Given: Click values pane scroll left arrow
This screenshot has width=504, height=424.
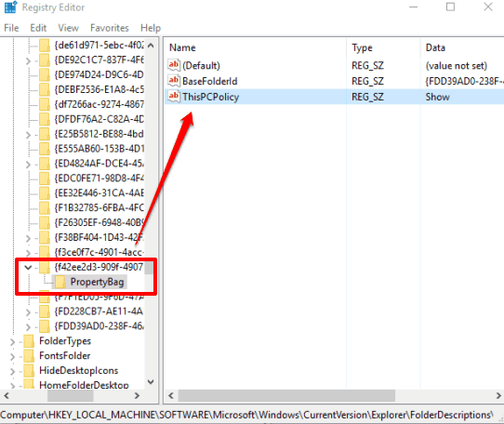Looking at the screenshot, I should (171, 395).
